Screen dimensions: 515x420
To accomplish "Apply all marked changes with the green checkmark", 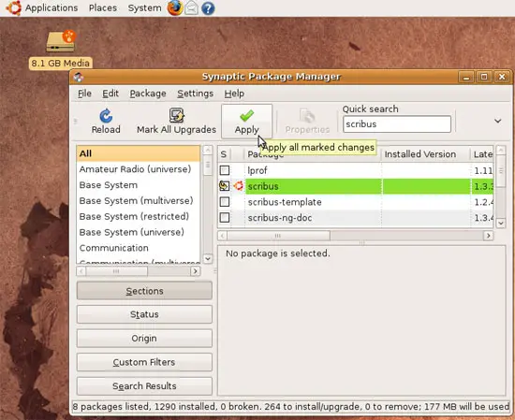I will pos(246,122).
